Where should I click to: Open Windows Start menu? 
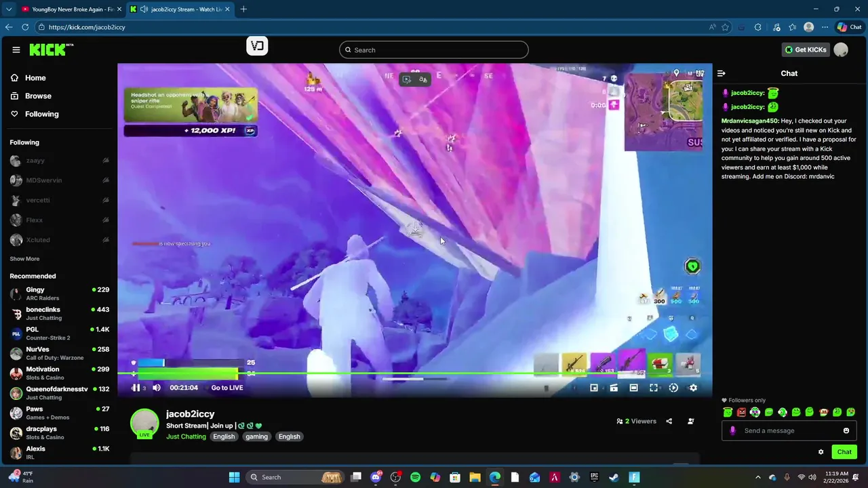pyautogui.click(x=234, y=477)
